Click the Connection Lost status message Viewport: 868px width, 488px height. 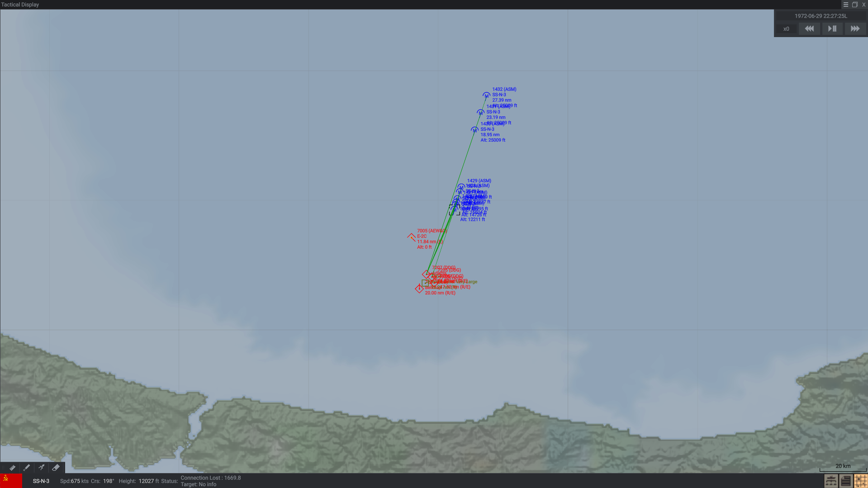[211, 478]
